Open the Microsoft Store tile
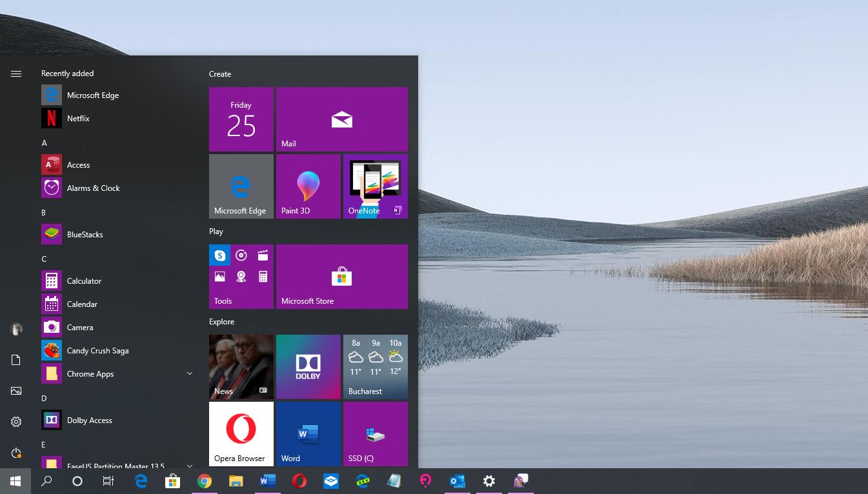This screenshot has width=868, height=494. 342,277
